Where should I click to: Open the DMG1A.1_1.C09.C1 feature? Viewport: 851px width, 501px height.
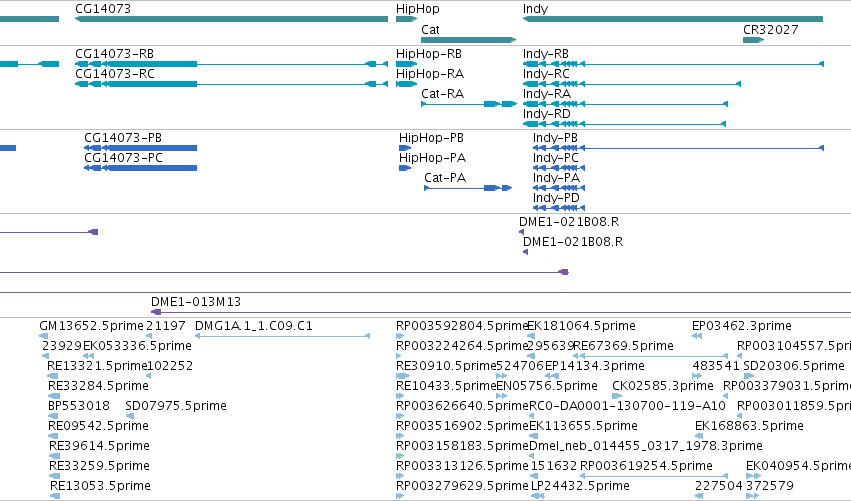(282, 336)
